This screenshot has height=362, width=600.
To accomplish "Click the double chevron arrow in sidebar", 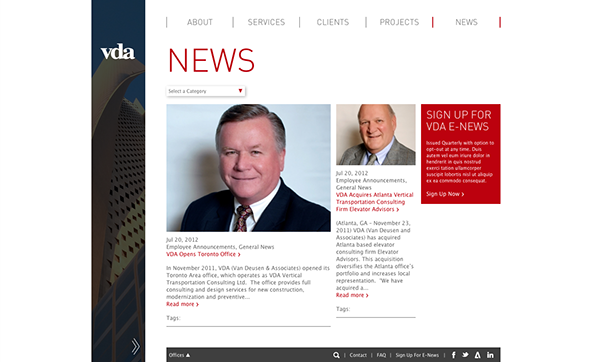I will (x=135, y=346).
